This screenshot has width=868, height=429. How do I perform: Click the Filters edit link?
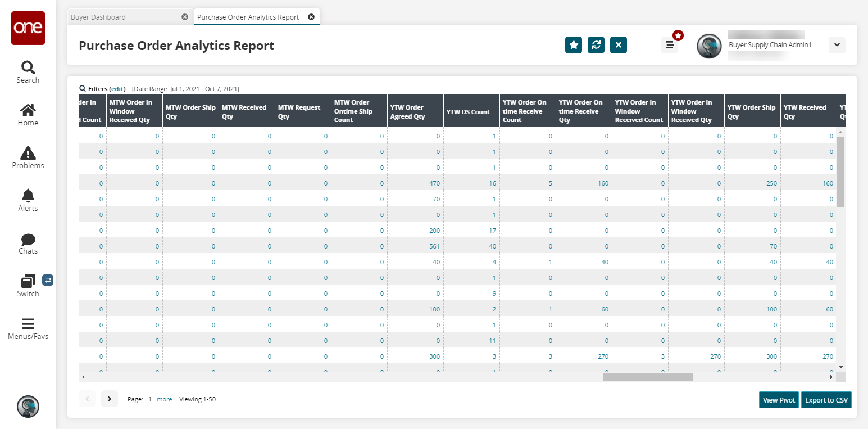pyautogui.click(x=117, y=89)
